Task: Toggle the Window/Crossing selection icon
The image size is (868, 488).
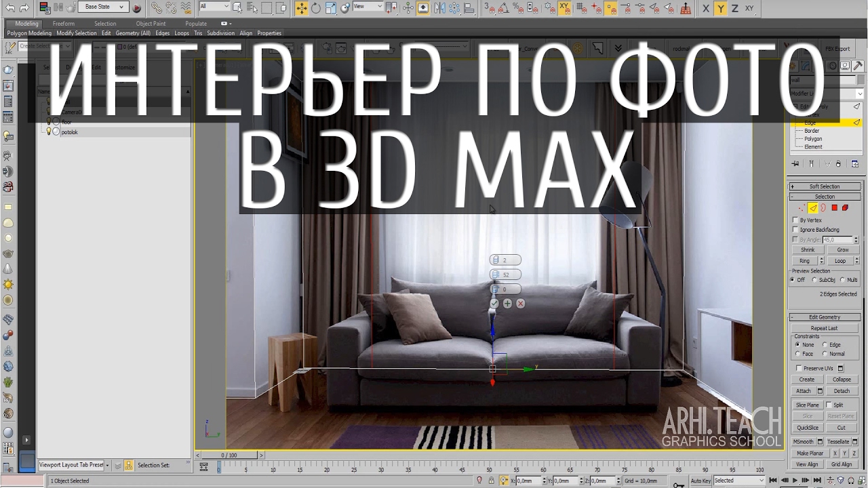Action: click(281, 7)
